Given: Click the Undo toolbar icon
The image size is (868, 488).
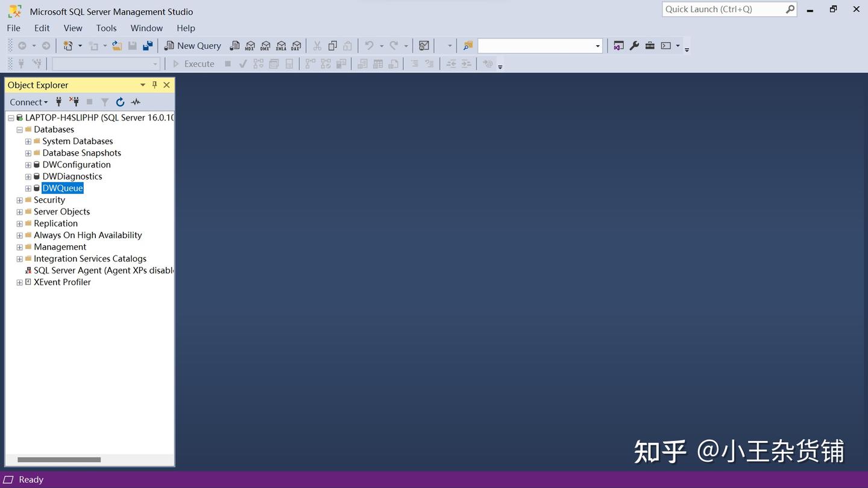Looking at the screenshot, I should pos(369,46).
